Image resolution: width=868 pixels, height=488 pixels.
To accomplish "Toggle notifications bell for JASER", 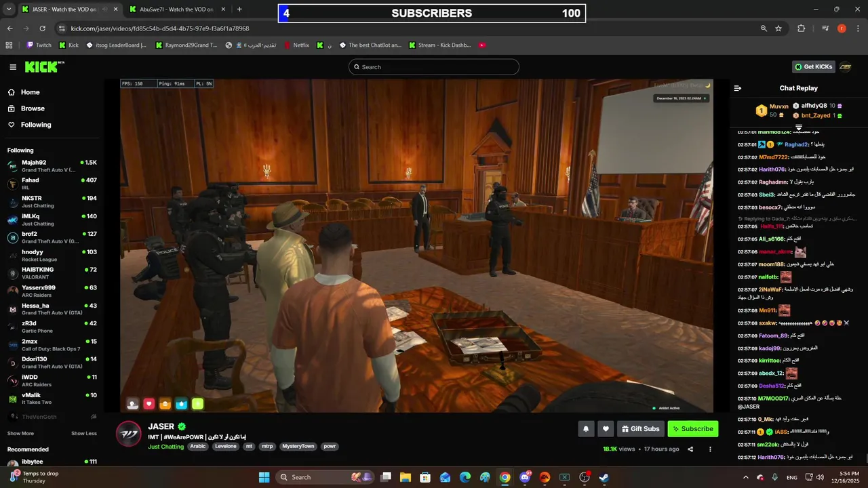I will (586, 428).
